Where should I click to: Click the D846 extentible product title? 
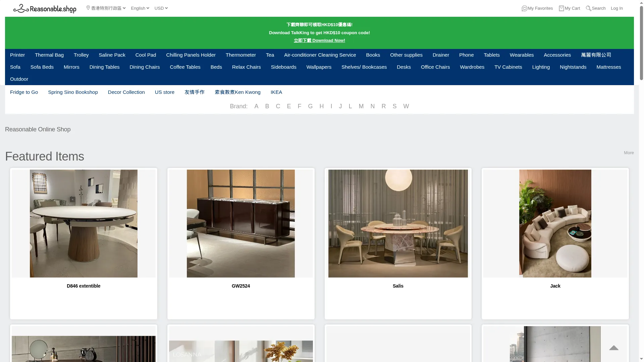click(x=84, y=286)
